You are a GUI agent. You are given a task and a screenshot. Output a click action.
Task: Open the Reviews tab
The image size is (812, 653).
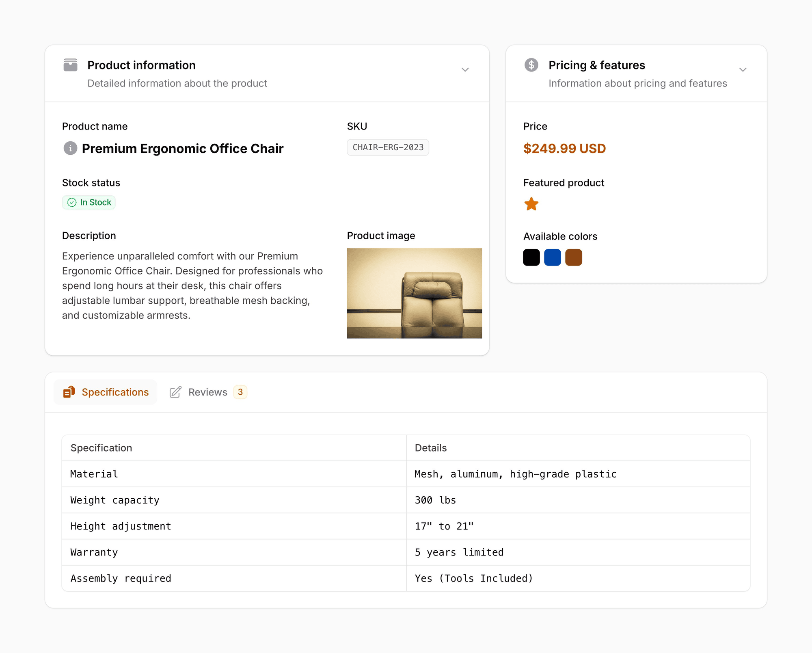(208, 392)
